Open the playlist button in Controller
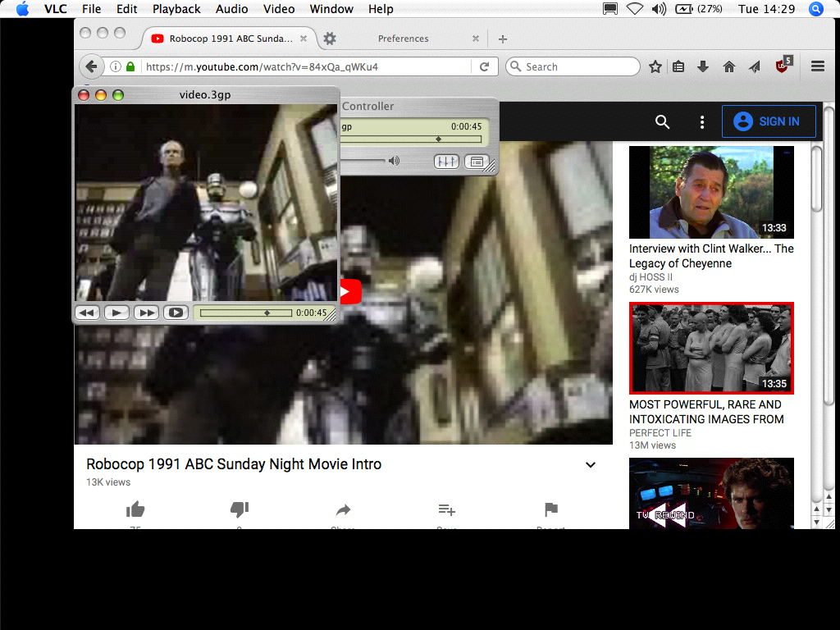Screen dimensions: 840x630 [x=477, y=162]
